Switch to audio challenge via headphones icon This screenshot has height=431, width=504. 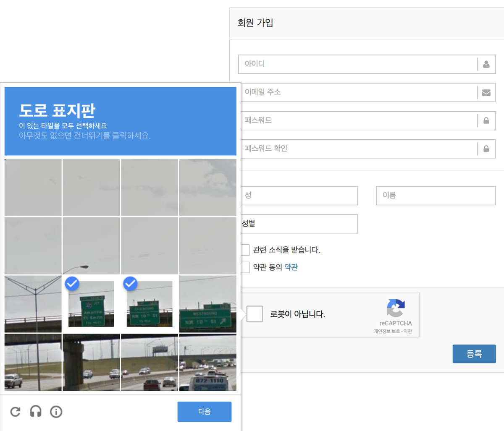[36, 412]
